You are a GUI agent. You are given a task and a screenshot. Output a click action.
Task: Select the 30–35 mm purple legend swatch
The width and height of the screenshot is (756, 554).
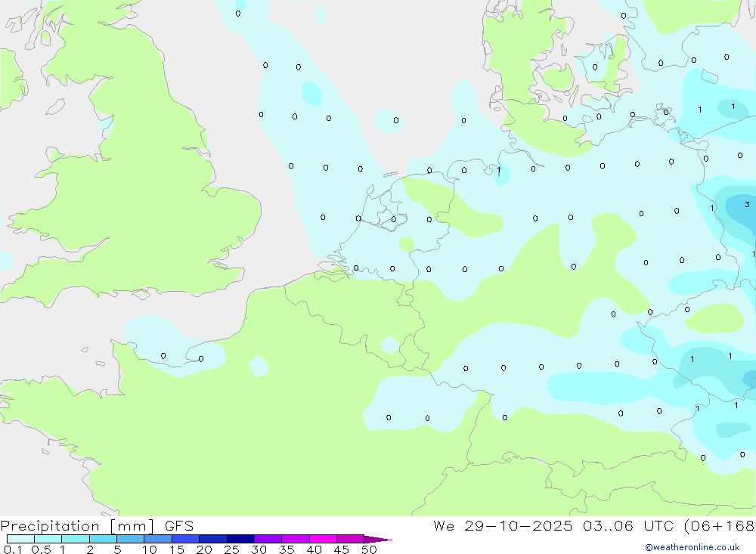point(268,539)
